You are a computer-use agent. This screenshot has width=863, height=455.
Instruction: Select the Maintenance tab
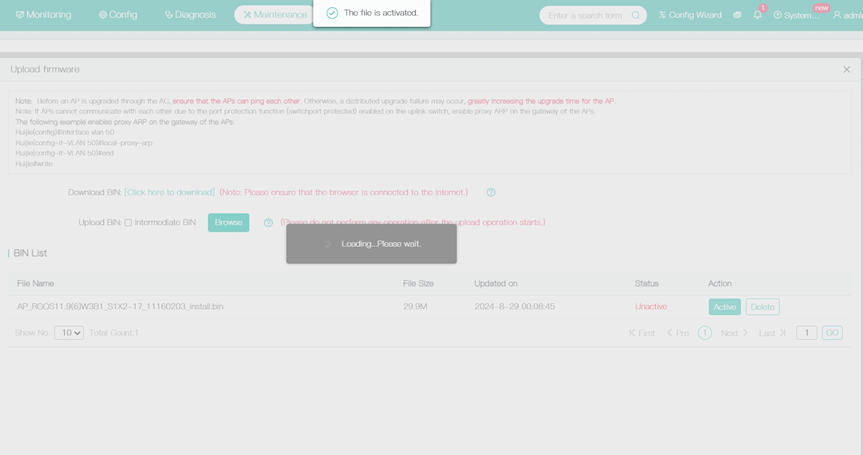click(x=275, y=15)
